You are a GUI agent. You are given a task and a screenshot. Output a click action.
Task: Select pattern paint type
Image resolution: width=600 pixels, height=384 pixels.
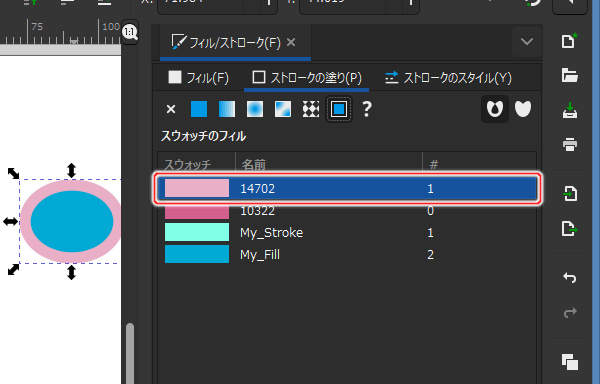pyautogui.click(x=311, y=109)
